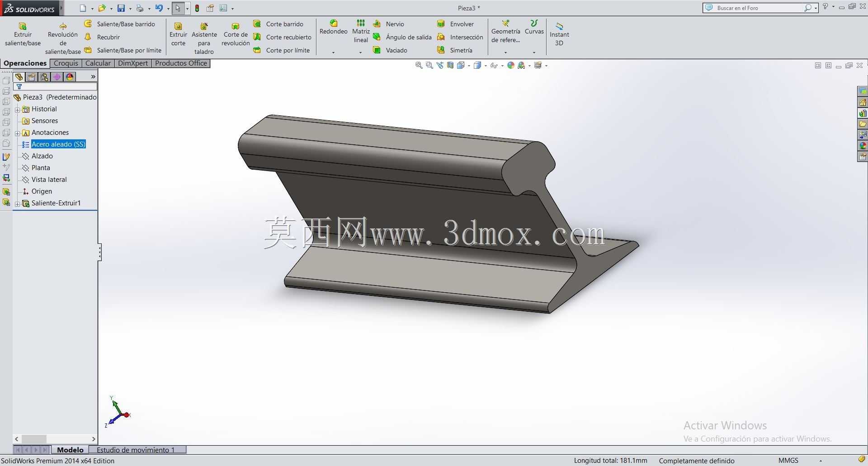Click the Intersección tool

click(460, 37)
